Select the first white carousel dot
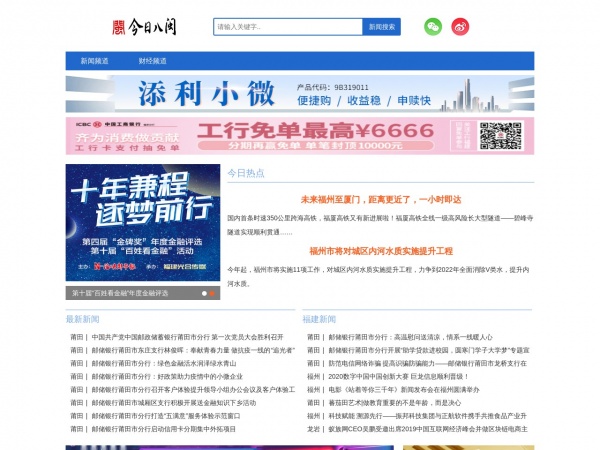 (x=204, y=293)
